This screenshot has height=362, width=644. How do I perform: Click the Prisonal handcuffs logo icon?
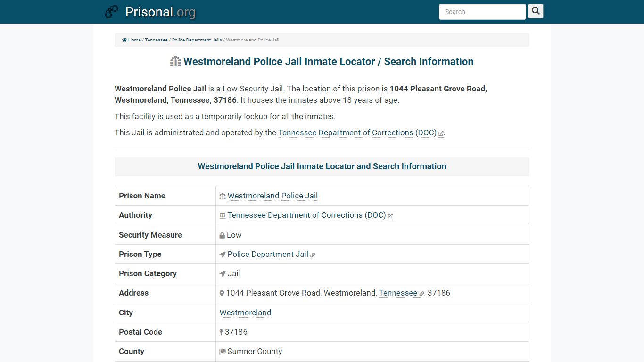112,12
